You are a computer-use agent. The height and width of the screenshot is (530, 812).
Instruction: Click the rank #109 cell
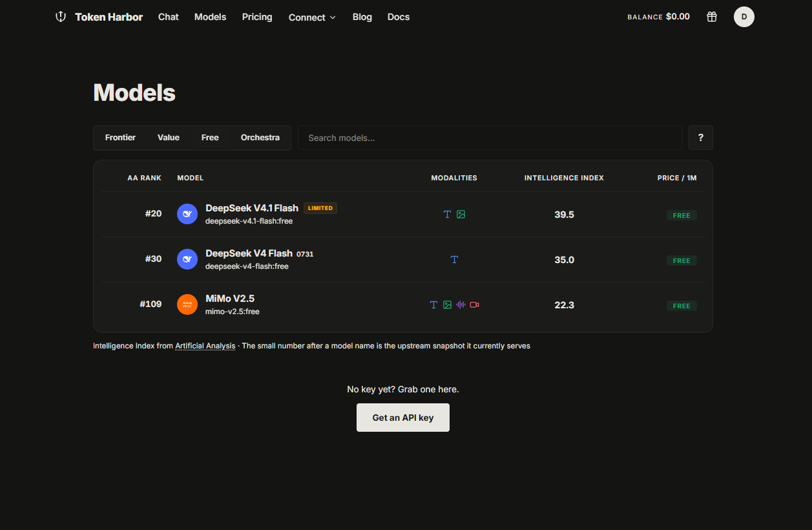pos(151,304)
